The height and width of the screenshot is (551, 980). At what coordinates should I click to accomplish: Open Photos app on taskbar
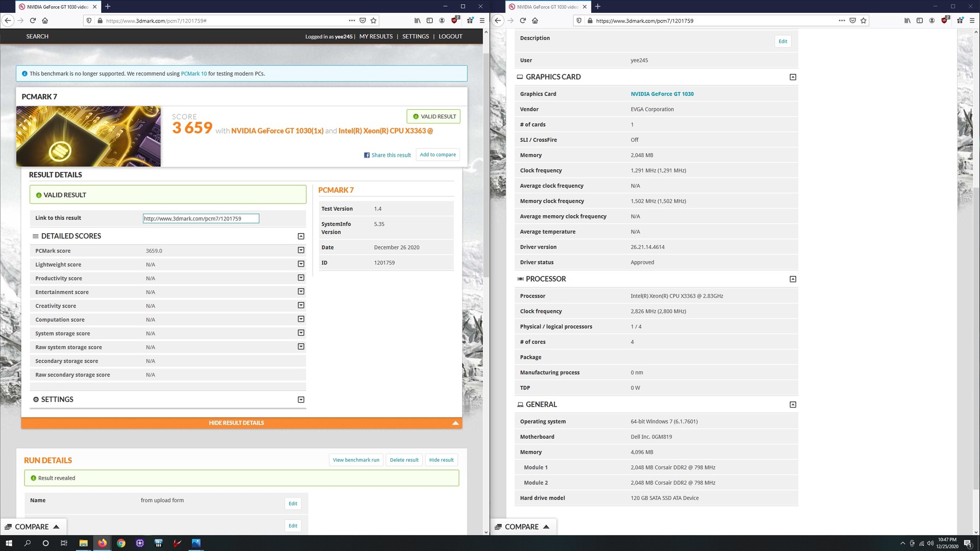coord(196,543)
